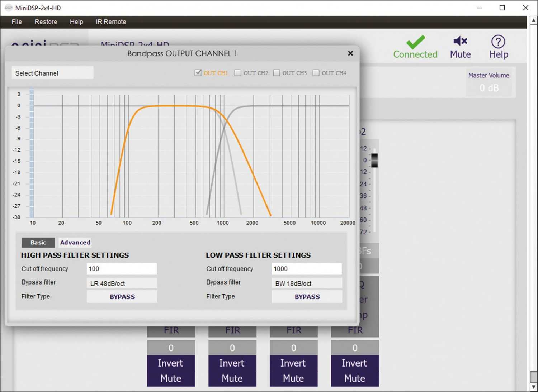Viewport: 538px width, 392px height.
Task: Click low pass BYPASS button
Action: pyautogui.click(x=307, y=297)
